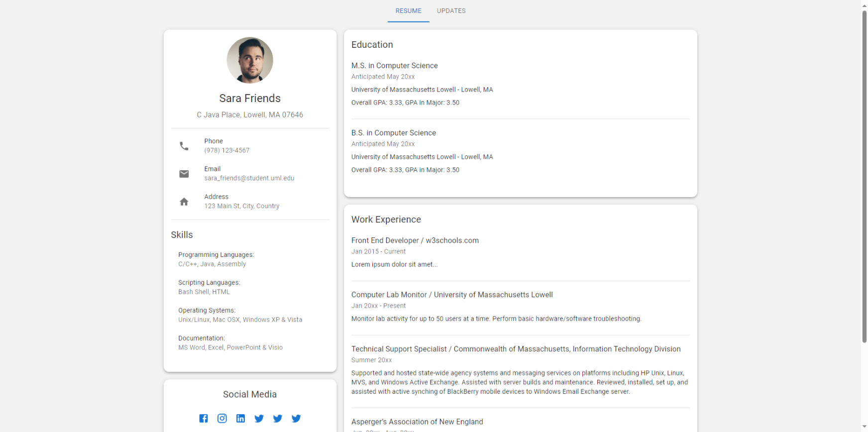Open the Facebook social media icon
This screenshot has width=868, height=432.
coord(204,418)
